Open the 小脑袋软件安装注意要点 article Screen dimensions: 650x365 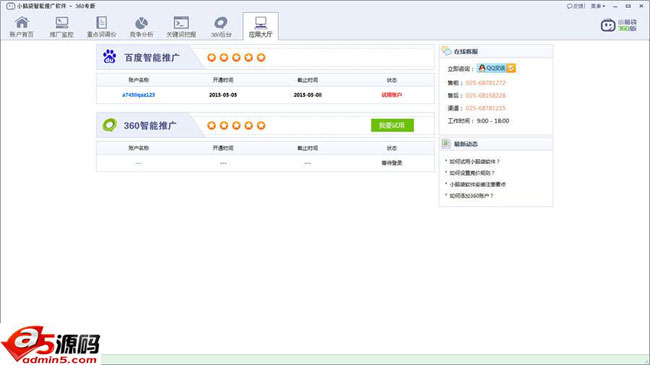tap(478, 184)
